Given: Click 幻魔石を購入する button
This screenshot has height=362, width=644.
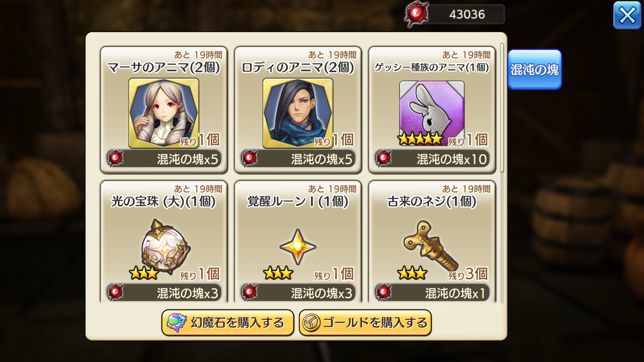Looking at the screenshot, I should point(228,323).
